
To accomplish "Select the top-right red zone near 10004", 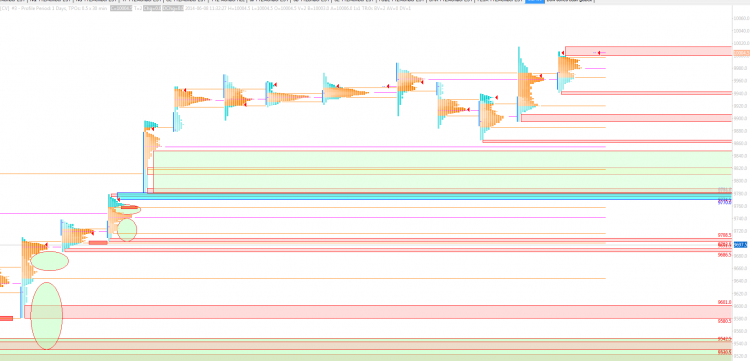I will [x=649, y=51].
